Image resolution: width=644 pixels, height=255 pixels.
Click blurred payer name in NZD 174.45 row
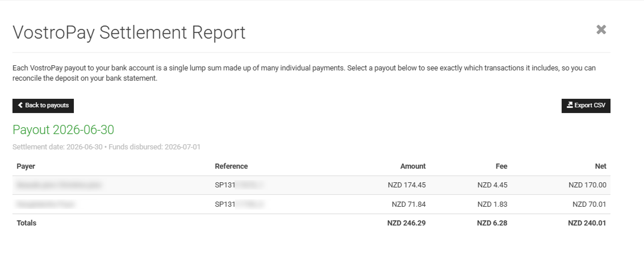58,185
